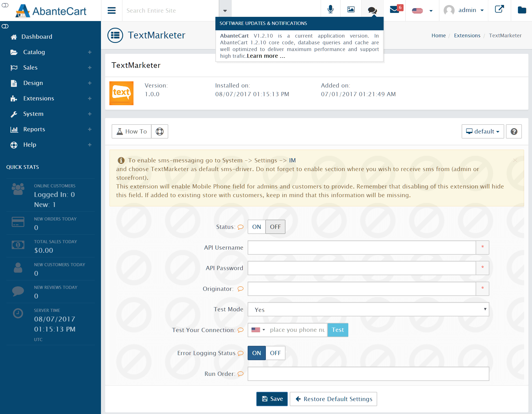Click the list icon beside TextMarketer title
532x414 pixels.
[x=115, y=35]
